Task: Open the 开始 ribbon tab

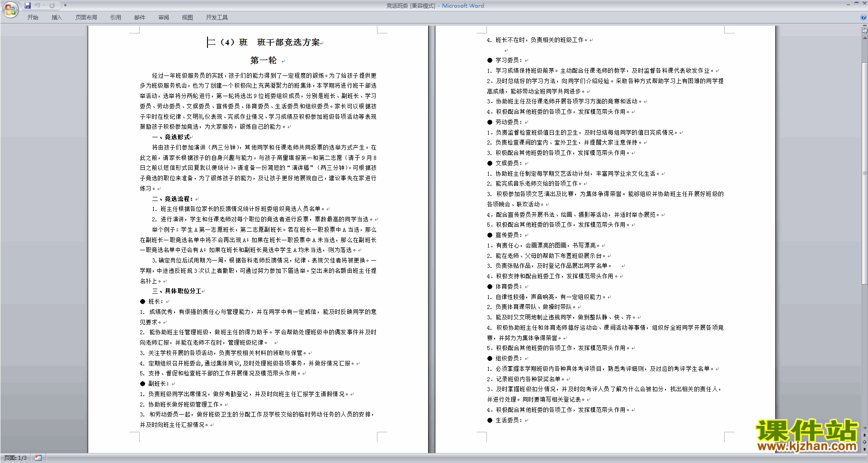Action: coord(33,18)
